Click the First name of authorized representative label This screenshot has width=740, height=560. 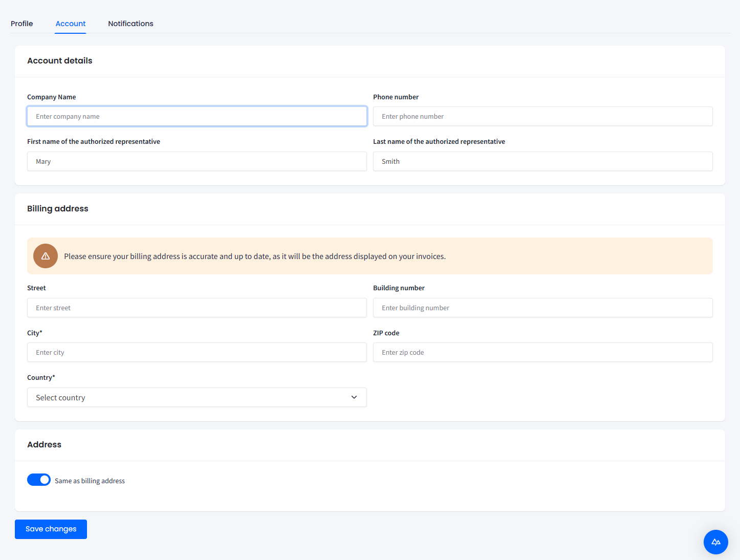pyautogui.click(x=94, y=141)
